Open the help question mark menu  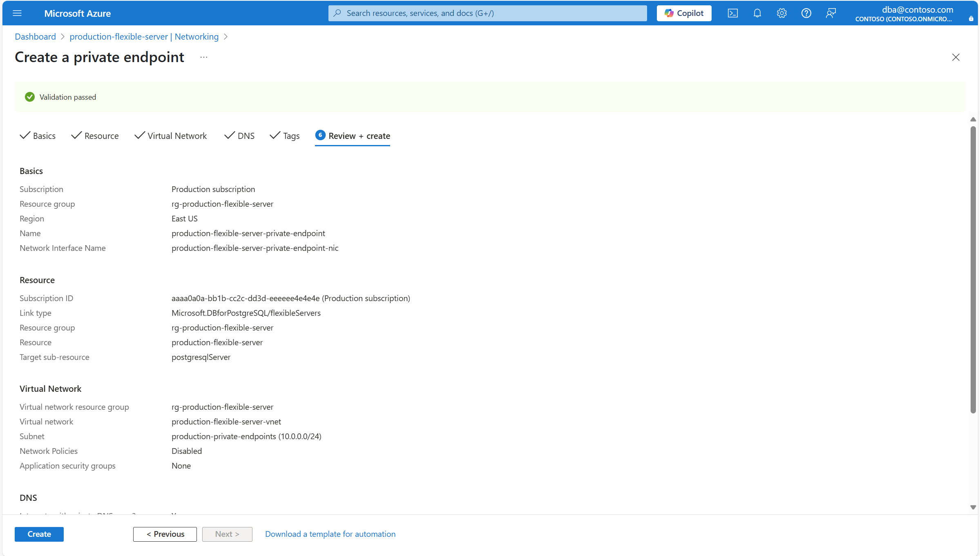(x=806, y=13)
